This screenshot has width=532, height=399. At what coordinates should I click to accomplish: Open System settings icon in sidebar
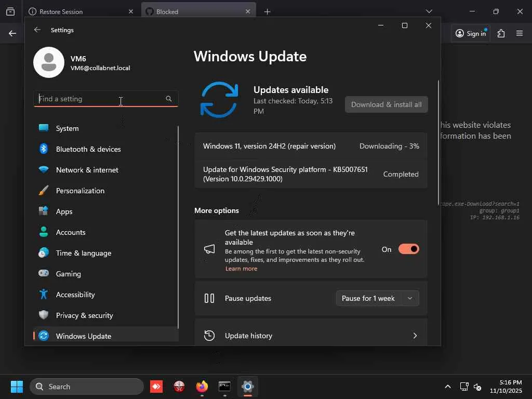44,128
